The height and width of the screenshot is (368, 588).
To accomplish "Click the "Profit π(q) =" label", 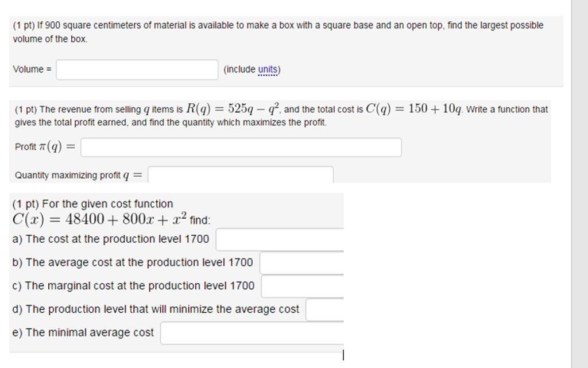I will 44,147.
